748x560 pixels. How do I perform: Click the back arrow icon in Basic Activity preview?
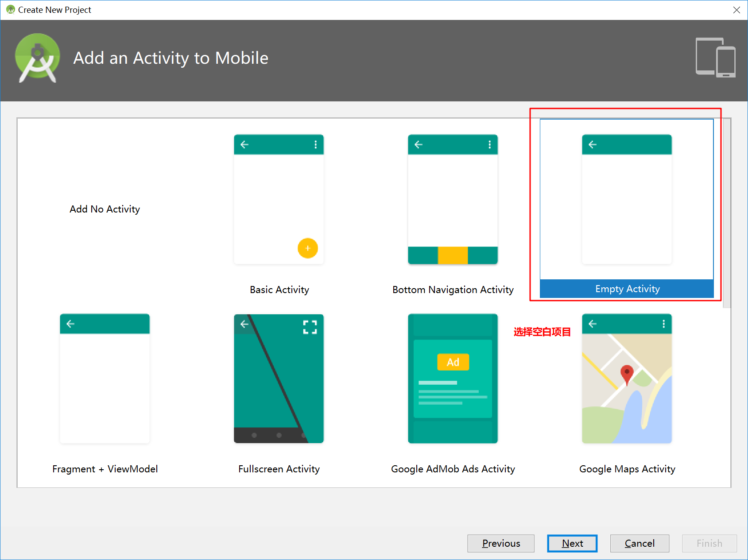(x=244, y=144)
